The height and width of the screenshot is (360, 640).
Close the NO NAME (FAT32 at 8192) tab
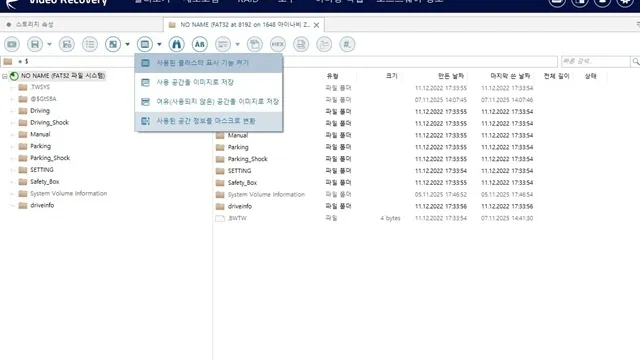316,25
